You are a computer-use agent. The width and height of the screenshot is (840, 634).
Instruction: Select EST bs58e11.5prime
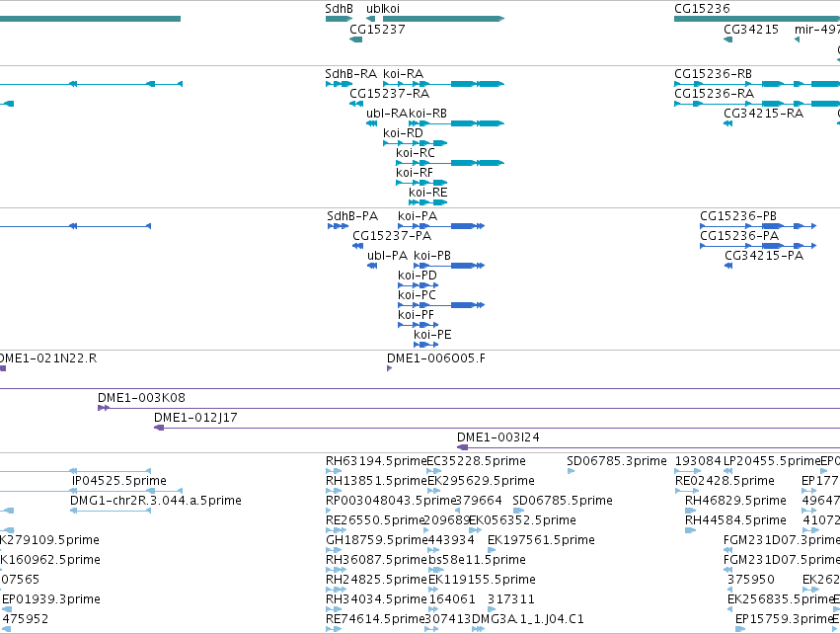point(477,560)
